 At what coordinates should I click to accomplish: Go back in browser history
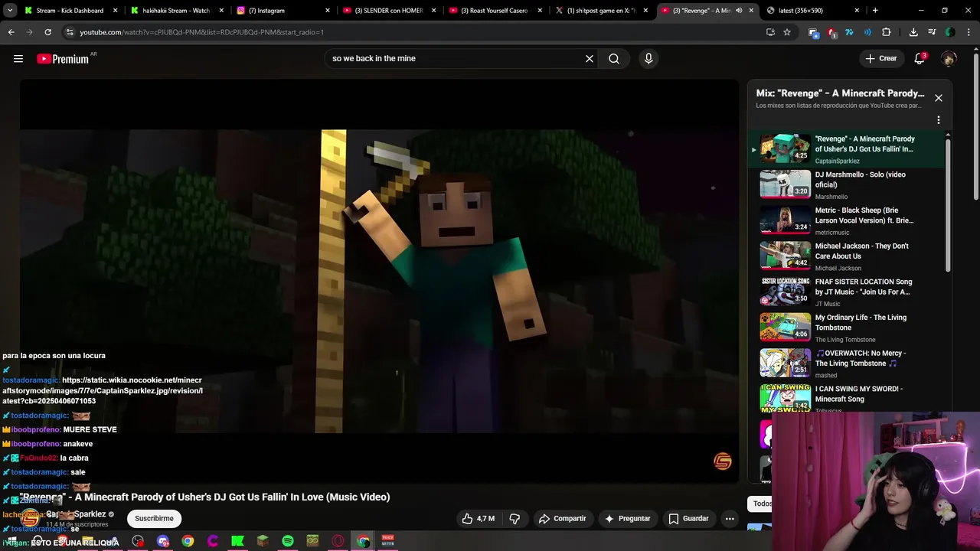[11, 32]
